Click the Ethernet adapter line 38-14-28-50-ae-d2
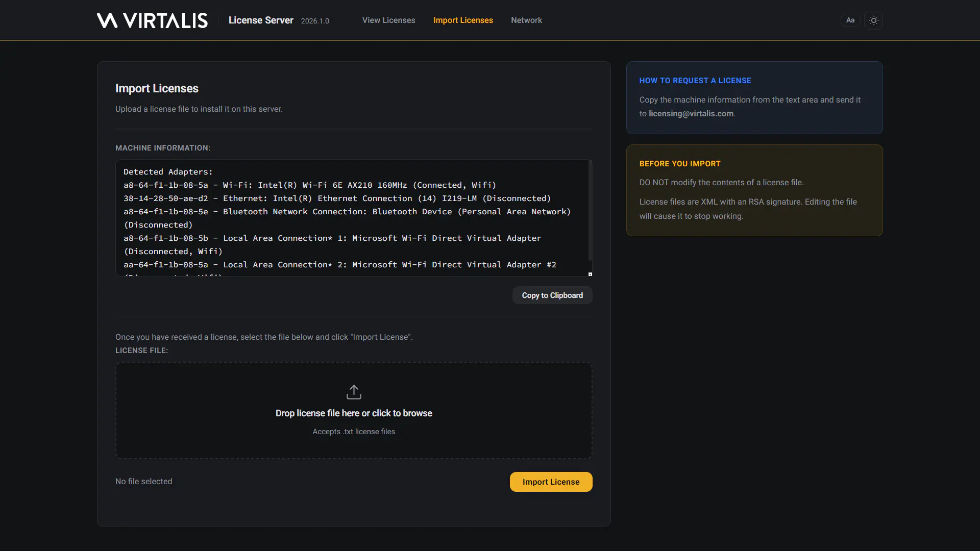Image resolution: width=980 pixels, height=551 pixels. pos(337,198)
